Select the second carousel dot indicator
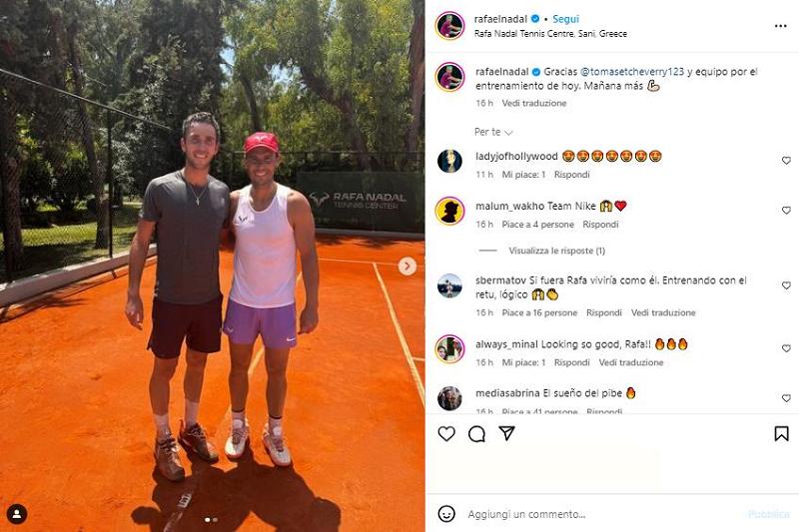 coord(215,520)
